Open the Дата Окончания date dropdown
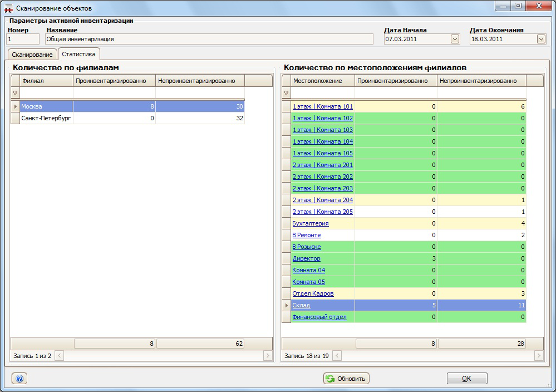The image size is (556, 392). (541, 39)
